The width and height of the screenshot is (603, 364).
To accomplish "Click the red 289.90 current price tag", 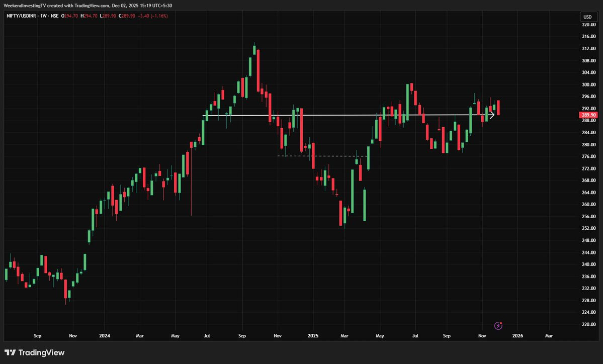I will pyautogui.click(x=588, y=115).
